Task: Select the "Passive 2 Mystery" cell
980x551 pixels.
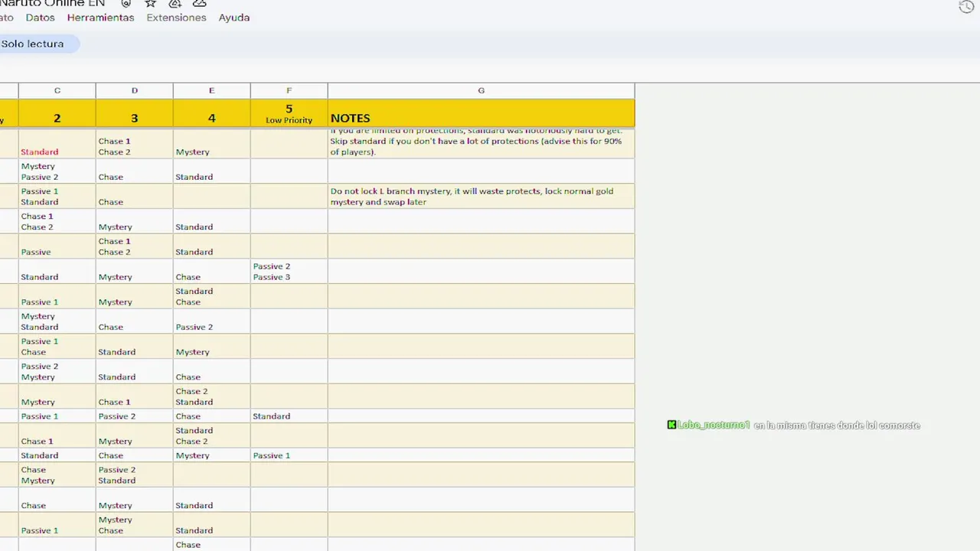Action: tap(57, 371)
